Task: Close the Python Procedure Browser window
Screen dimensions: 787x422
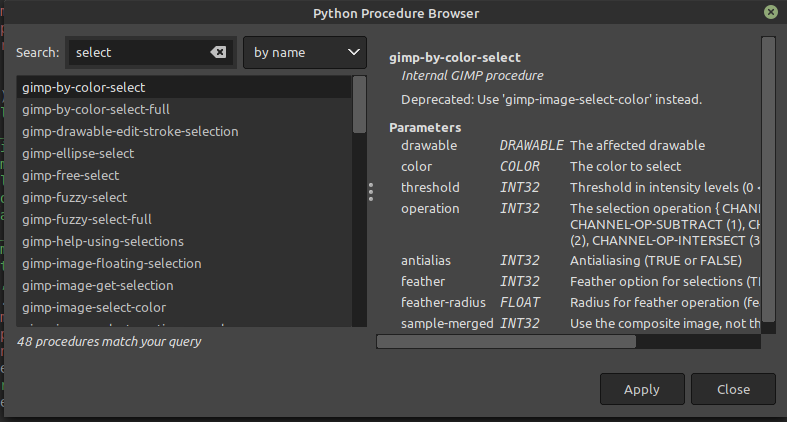Action: 770,13
